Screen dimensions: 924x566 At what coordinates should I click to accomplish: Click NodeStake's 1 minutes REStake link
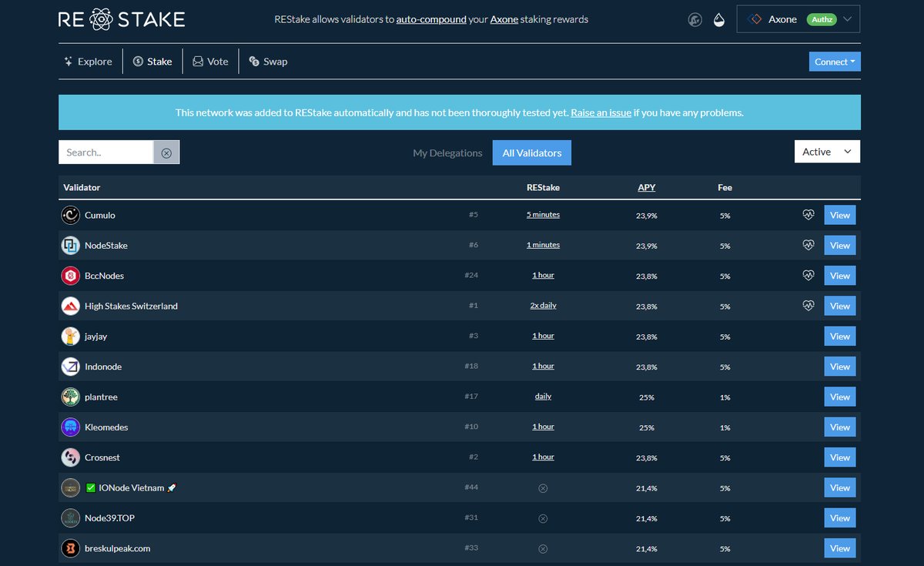point(543,245)
